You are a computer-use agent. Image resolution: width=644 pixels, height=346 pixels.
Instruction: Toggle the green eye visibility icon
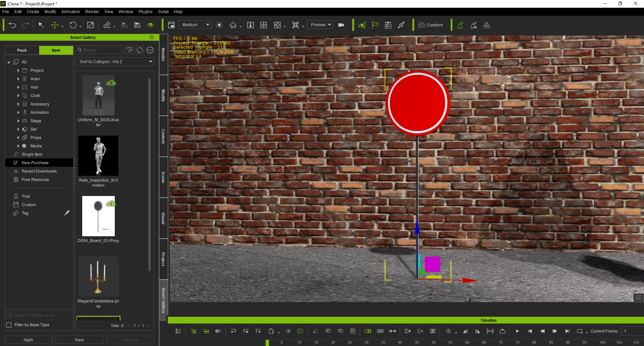[x=150, y=25]
